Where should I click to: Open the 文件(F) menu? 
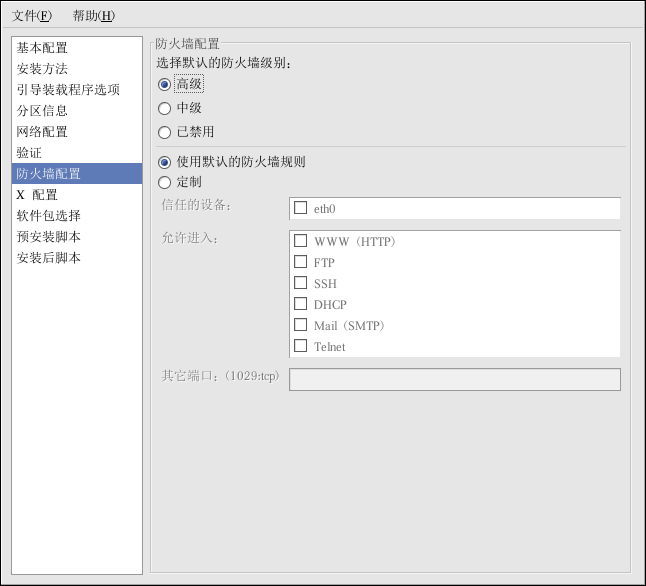[32, 15]
